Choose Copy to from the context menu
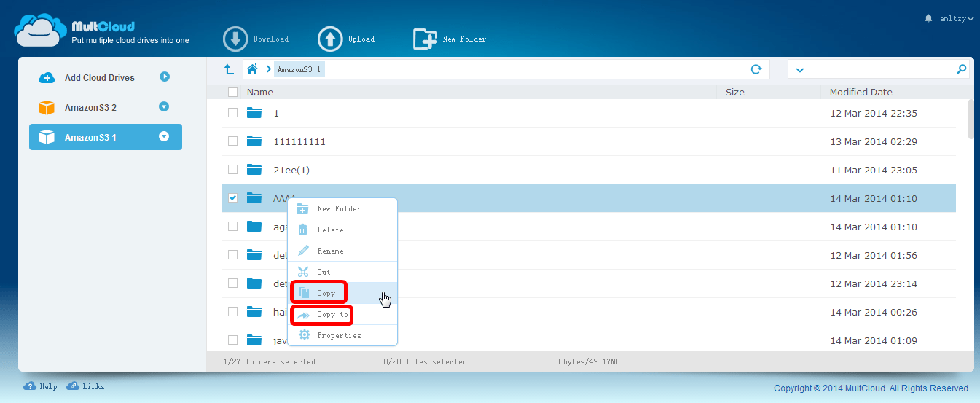This screenshot has height=403, width=980. click(342, 314)
